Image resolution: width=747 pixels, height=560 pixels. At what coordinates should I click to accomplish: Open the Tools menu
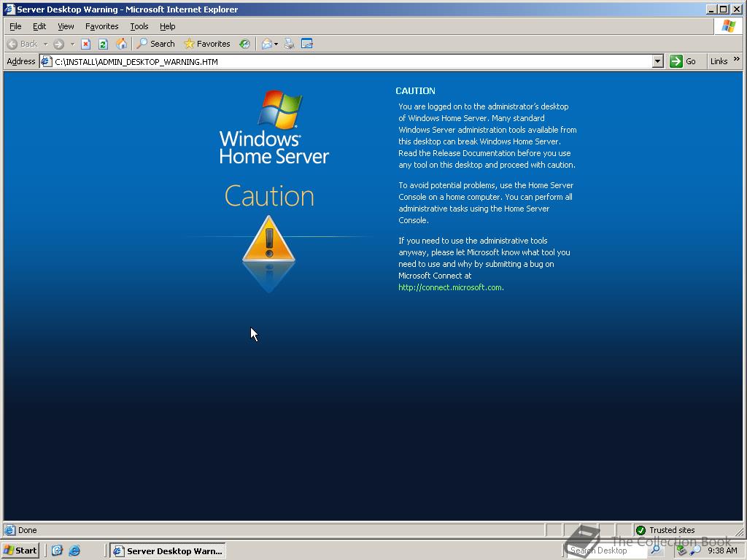pyautogui.click(x=139, y=26)
